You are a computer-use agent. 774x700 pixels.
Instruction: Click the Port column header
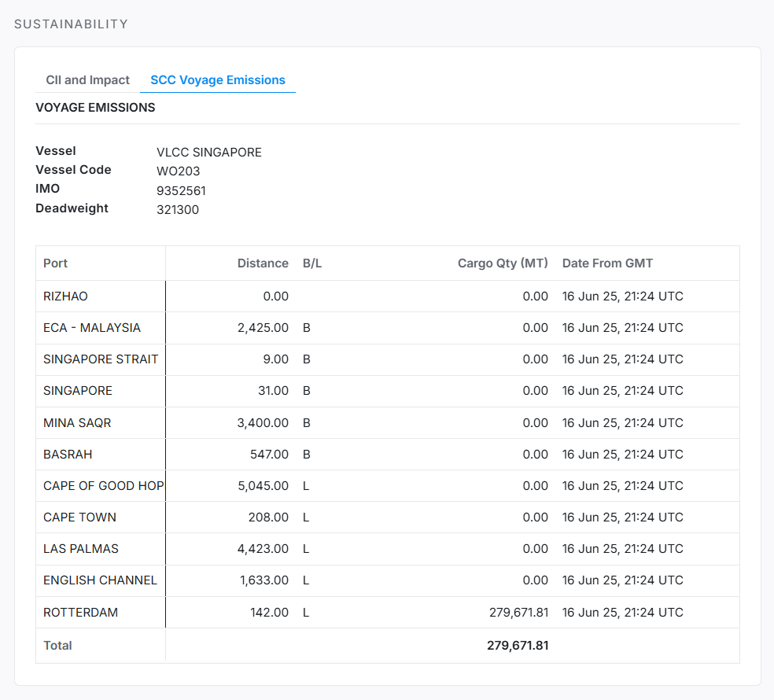[56, 263]
